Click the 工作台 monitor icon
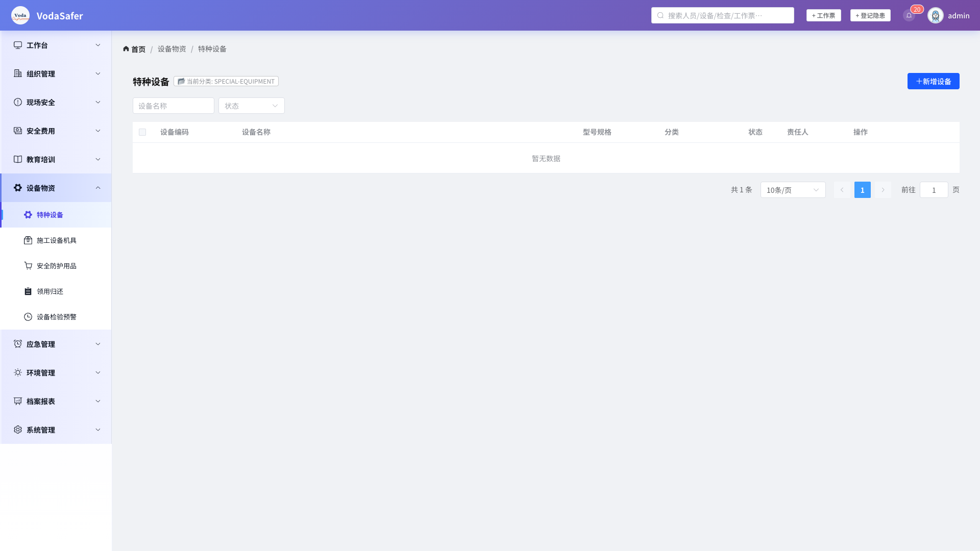 tap(18, 45)
